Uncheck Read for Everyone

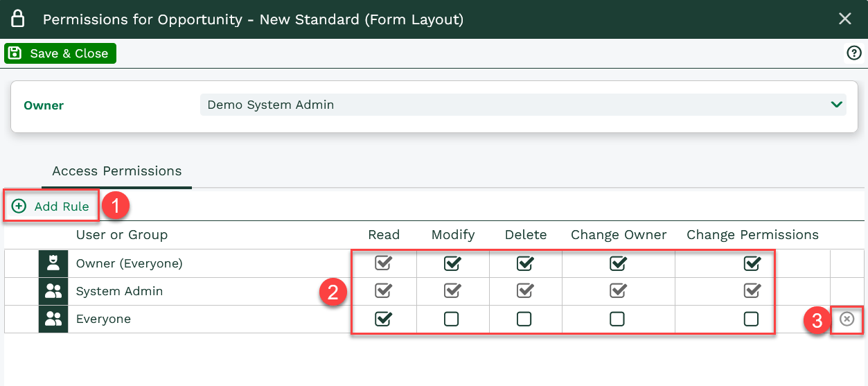pos(383,319)
